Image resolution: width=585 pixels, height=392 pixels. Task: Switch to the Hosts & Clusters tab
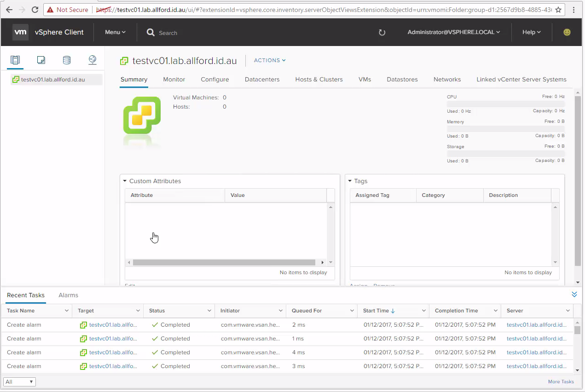click(319, 80)
